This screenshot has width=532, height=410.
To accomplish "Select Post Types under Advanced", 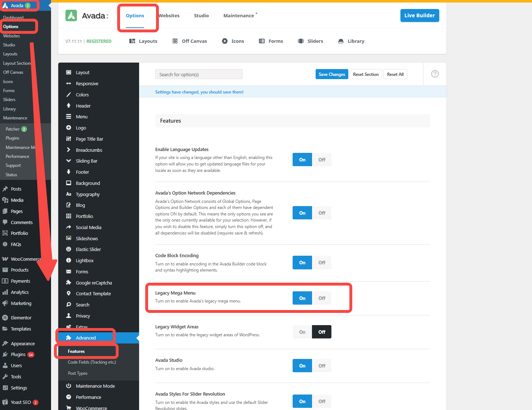I will [77, 373].
